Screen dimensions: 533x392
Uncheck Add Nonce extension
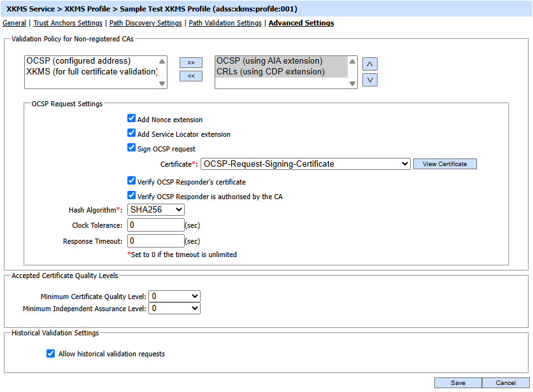pyautogui.click(x=131, y=119)
